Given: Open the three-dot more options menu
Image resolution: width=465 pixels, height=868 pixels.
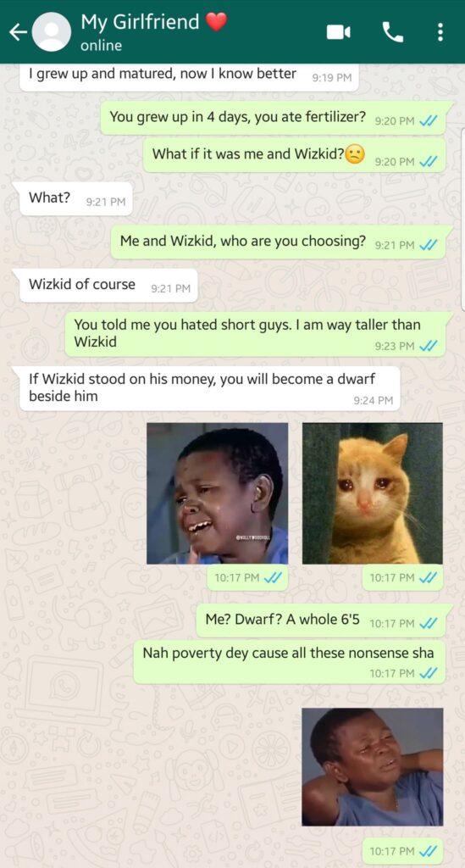Looking at the screenshot, I should (x=440, y=33).
